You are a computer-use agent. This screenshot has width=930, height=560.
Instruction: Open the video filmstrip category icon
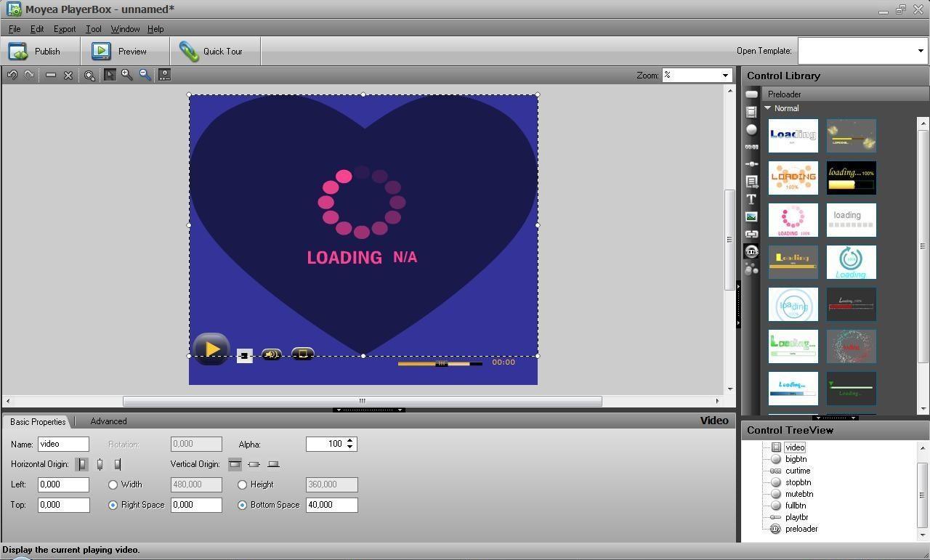click(x=751, y=112)
